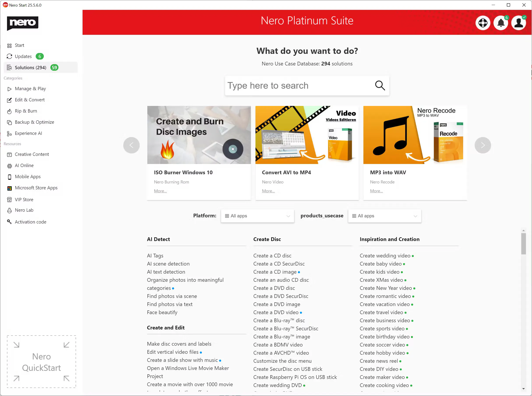This screenshot has width=532, height=396.
Task: Click the Create and Burn Disc Images thumbnail
Action: click(x=199, y=135)
